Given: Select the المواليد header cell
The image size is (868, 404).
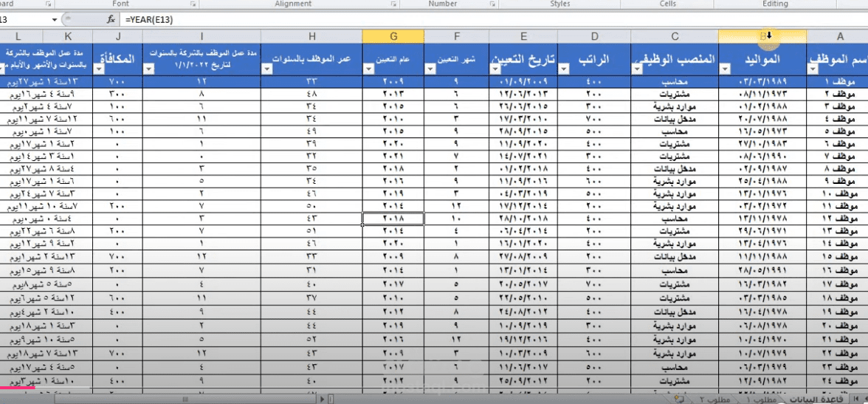Looking at the screenshot, I should (762, 59).
